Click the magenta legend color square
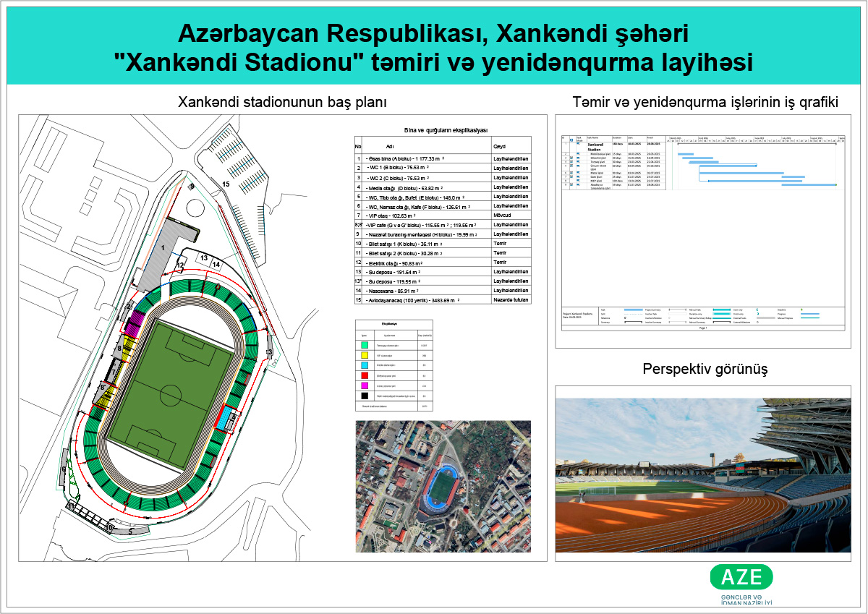868x614 pixels. (x=366, y=386)
